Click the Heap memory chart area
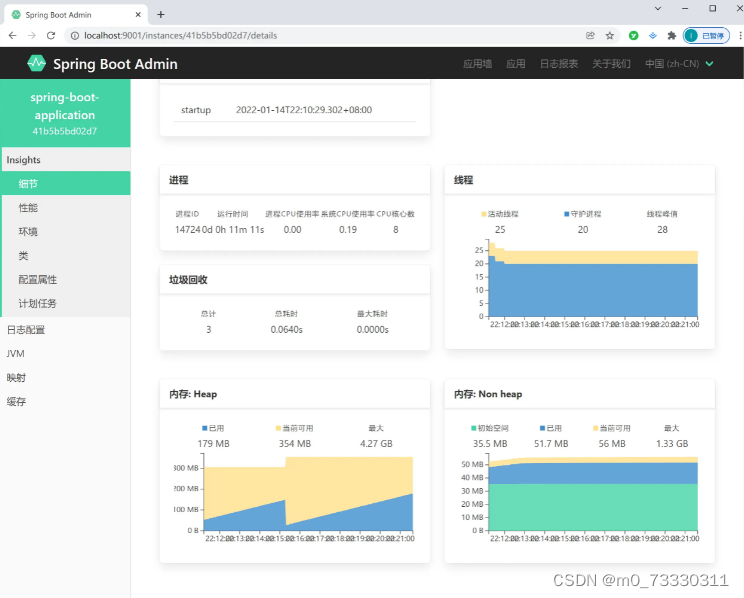 [308, 494]
